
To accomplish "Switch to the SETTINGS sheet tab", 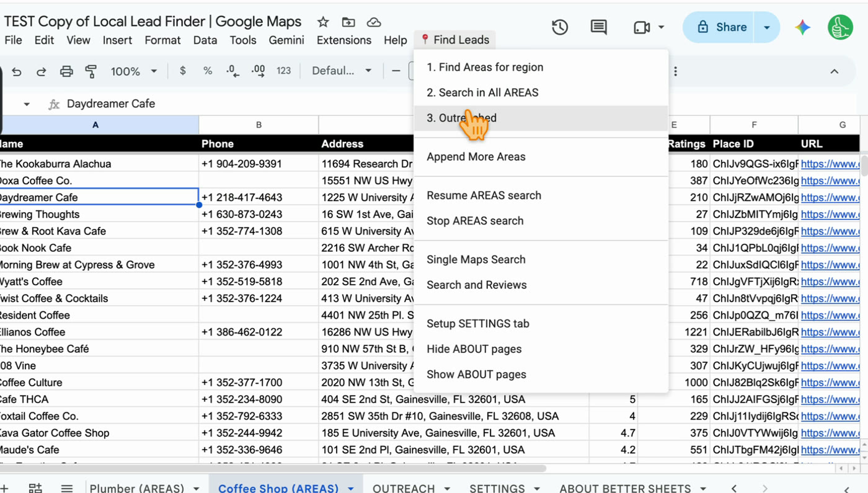I will (497, 488).
